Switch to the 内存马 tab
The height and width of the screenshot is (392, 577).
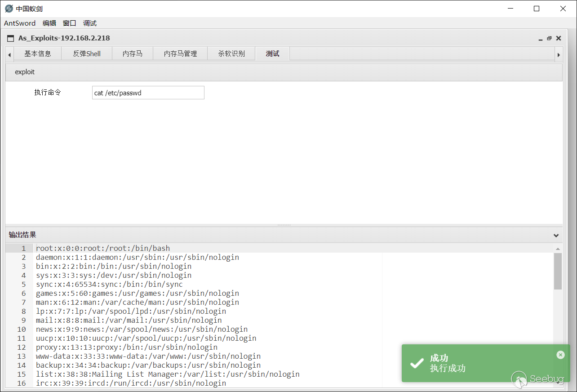point(133,53)
